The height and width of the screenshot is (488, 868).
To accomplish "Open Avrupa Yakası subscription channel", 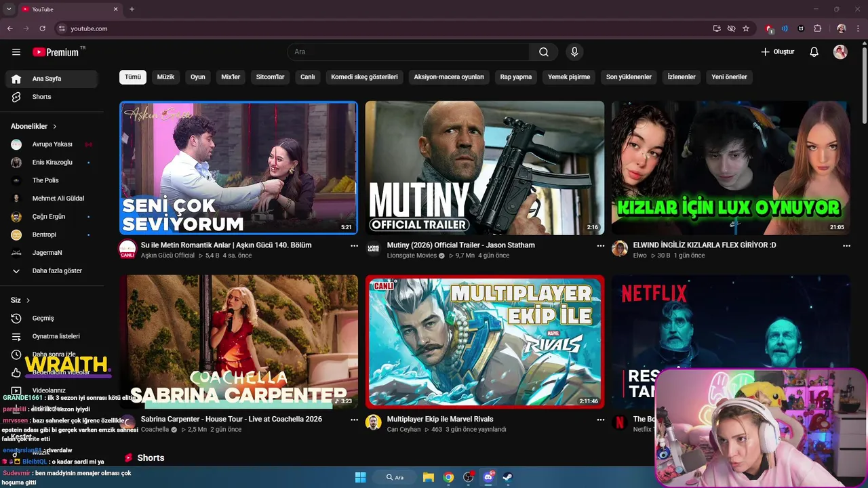I will (52, 144).
